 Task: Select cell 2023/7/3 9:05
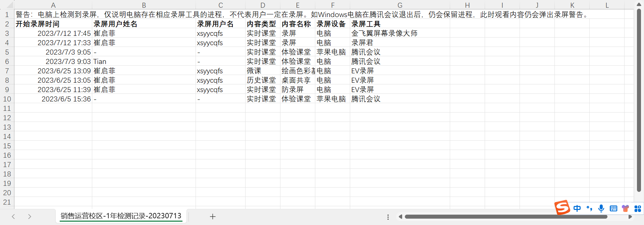click(x=53, y=52)
